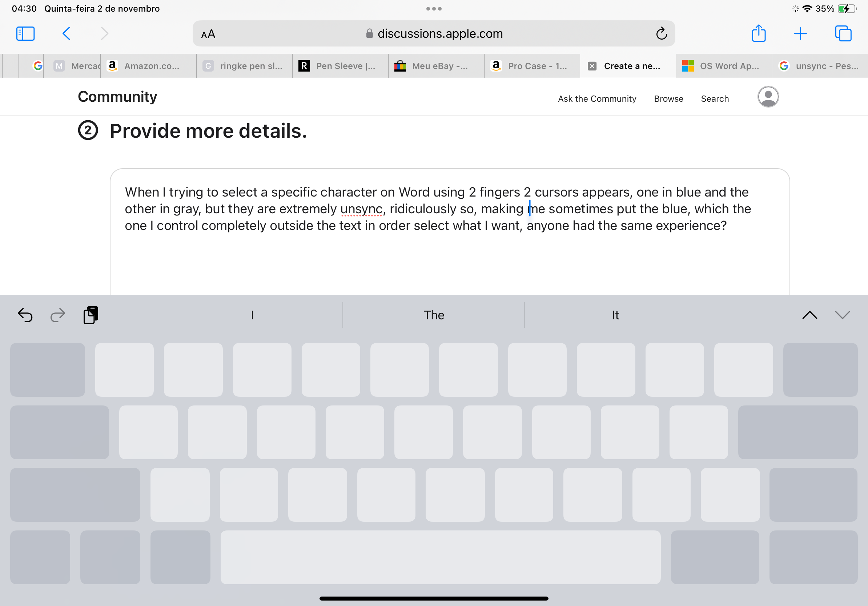Choose the suggestion "The"
868x606 pixels.
click(434, 315)
